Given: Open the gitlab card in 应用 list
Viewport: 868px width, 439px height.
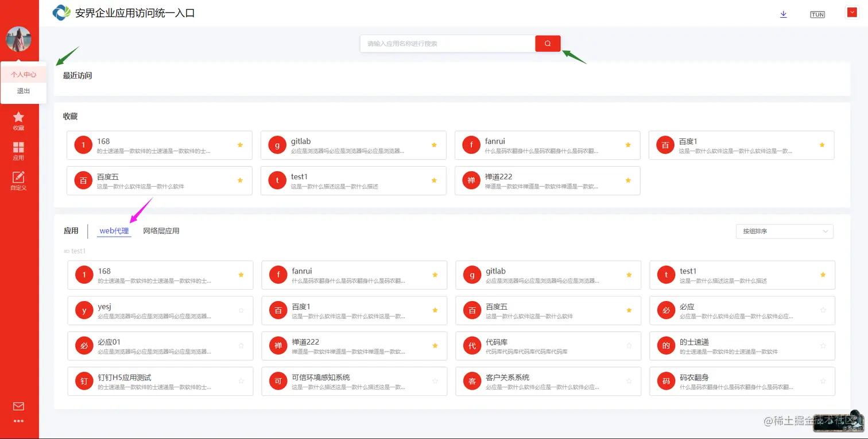Looking at the screenshot, I should coord(548,275).
